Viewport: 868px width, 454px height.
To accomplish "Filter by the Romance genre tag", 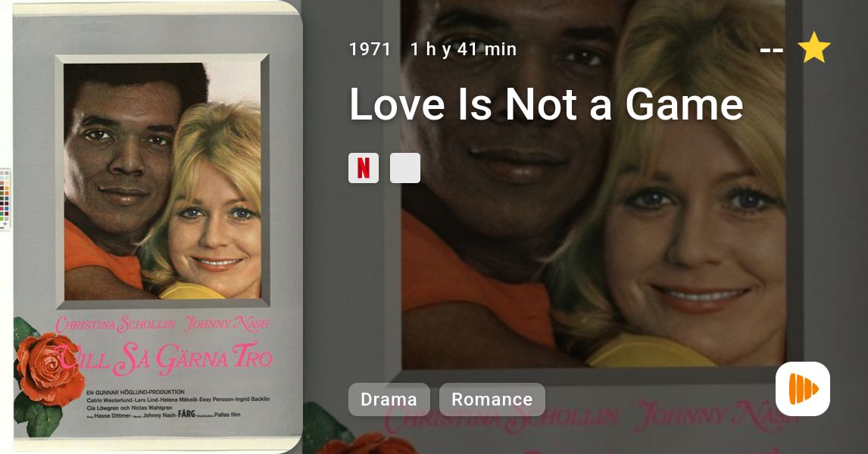I will coord(492,400).
